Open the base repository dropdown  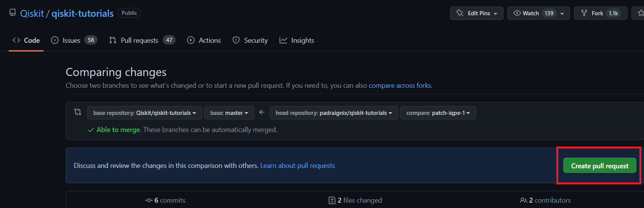coord(144,113)
